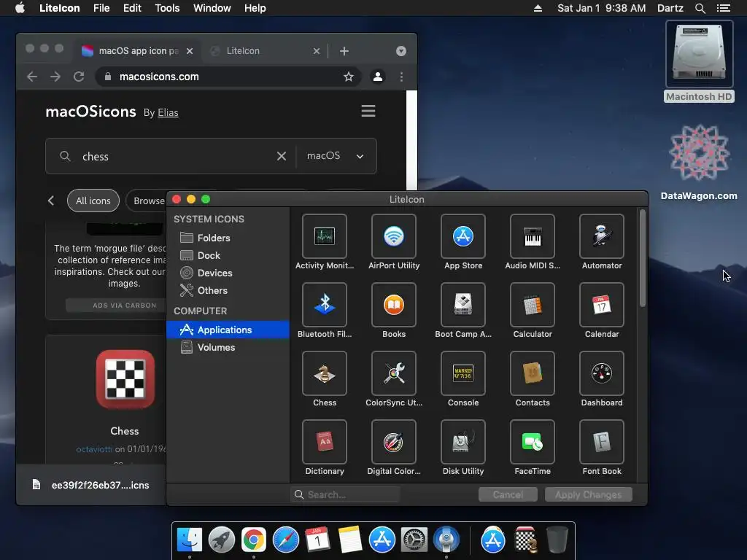Open Google Chrome from the Dock

pyautogui.click(x=253, y=540)
